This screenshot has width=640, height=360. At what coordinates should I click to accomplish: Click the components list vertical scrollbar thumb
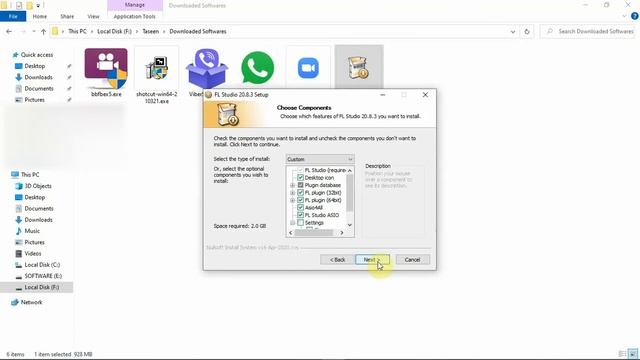click(x=350, y=193)
